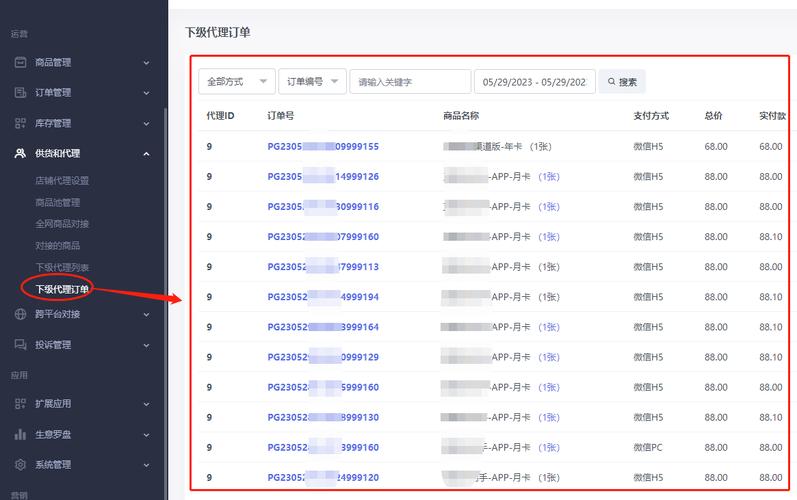Open 全网商品对接 submenu item
This screenshot has height=500, width=797.
coord(62,224)
